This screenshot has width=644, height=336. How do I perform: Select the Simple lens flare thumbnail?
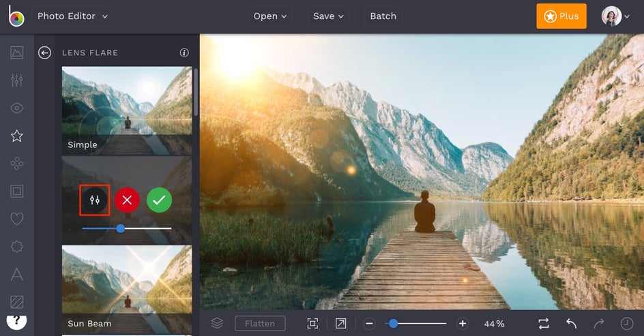pyautogui.click(x=127, y=111)
